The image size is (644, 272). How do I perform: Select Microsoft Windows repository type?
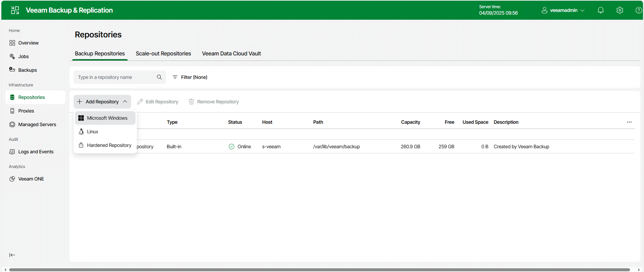pyautogui.click(x=107, y=118)
